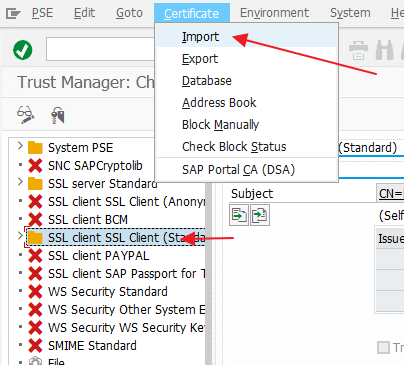Click the tree panel vertical scrollbar

(x=209, y=273)
